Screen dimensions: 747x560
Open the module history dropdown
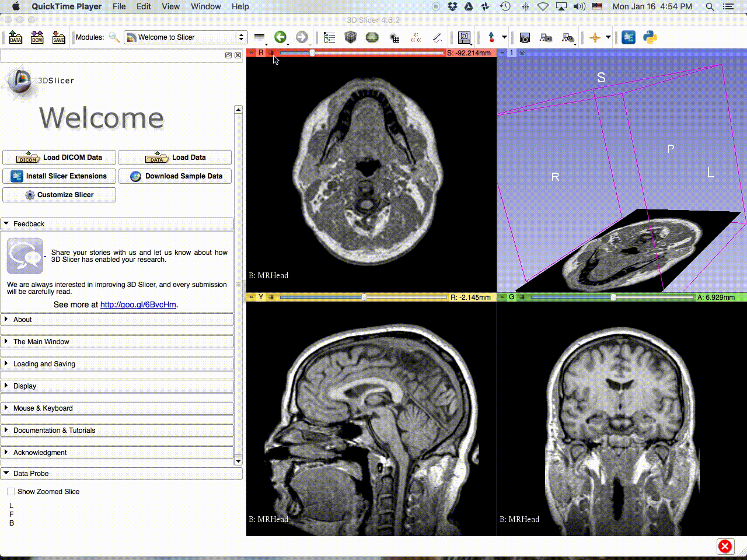click(x=260, y=38)
